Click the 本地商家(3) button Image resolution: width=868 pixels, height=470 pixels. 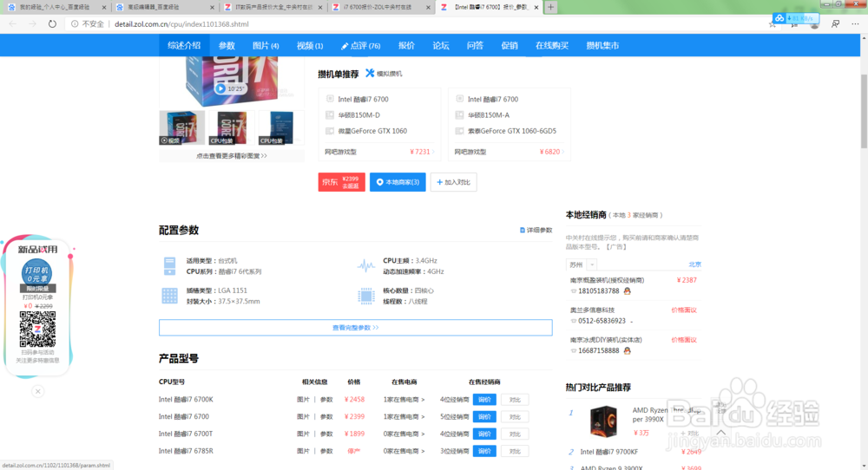click(398, 182)
